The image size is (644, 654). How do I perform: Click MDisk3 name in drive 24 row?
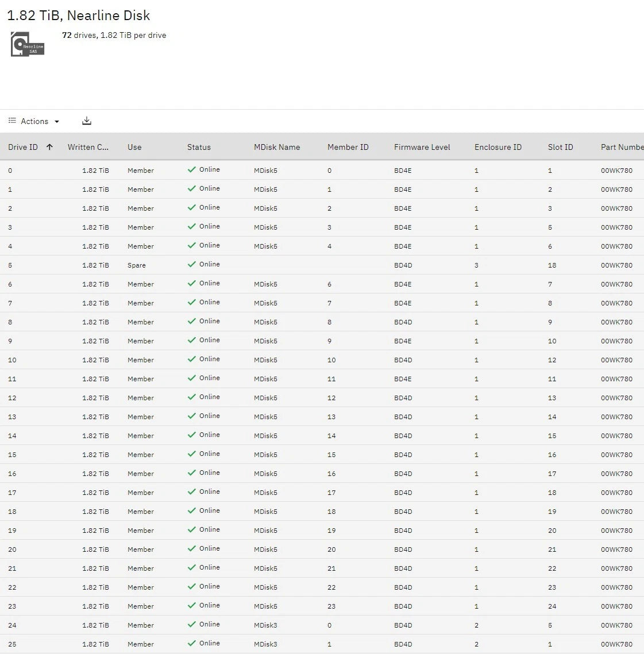coord(265,625)
